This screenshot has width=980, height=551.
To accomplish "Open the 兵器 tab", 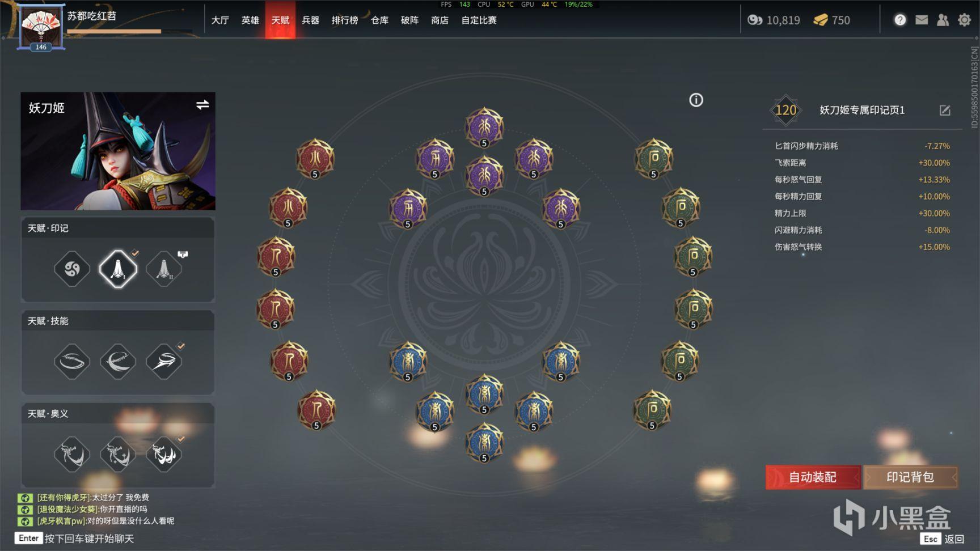I will pos(310,20).
